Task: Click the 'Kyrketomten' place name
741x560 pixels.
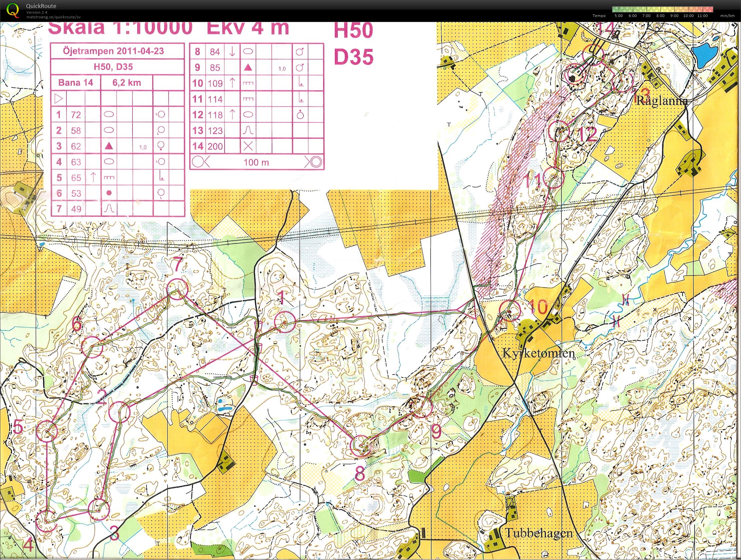Action: (x=539, y=353)
